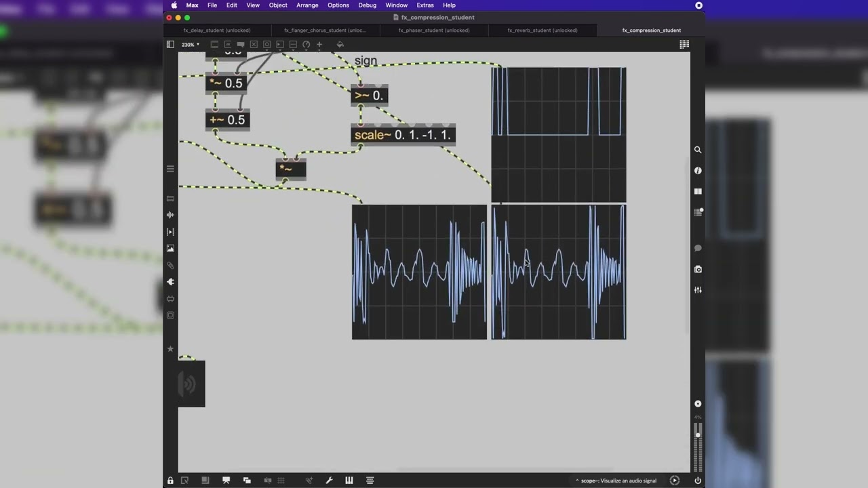This screenshot has height=488, width=868.
Task: Open the wrench debugging tools icon
Action: click(329, 481)
